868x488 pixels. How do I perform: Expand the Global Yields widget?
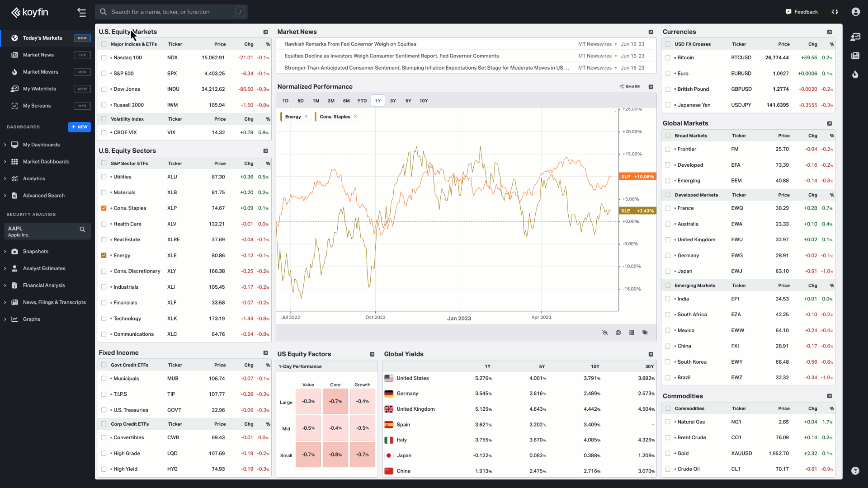point(651,354)
